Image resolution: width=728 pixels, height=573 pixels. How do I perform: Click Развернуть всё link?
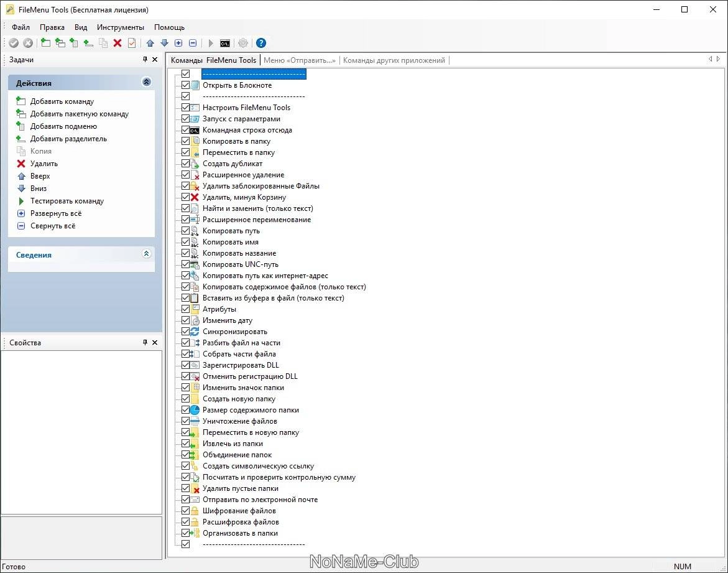click(x=56, y=214)
